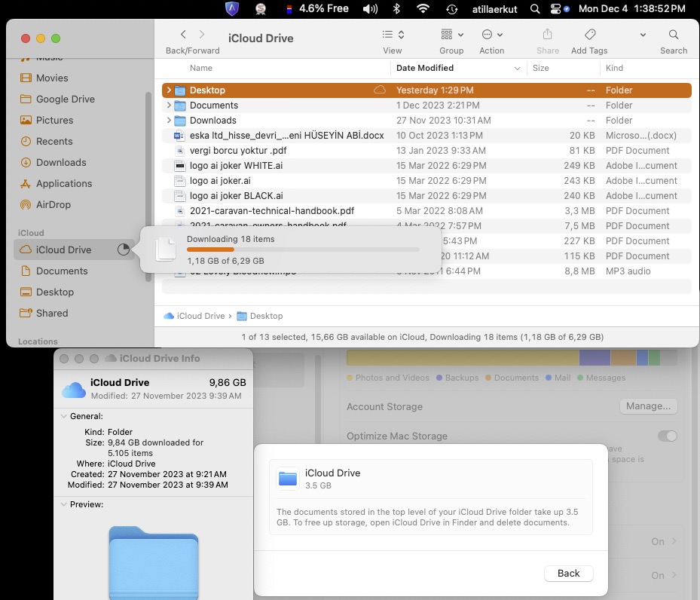The image size is (700, 600).
Task: Sort by the Size column
Action: point(540,68)
